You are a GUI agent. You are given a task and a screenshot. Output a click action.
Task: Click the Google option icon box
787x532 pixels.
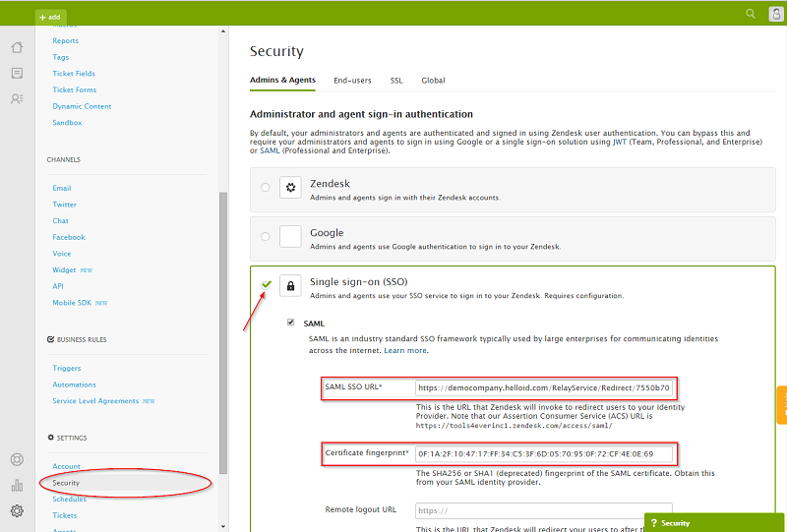tap(290, 237)
